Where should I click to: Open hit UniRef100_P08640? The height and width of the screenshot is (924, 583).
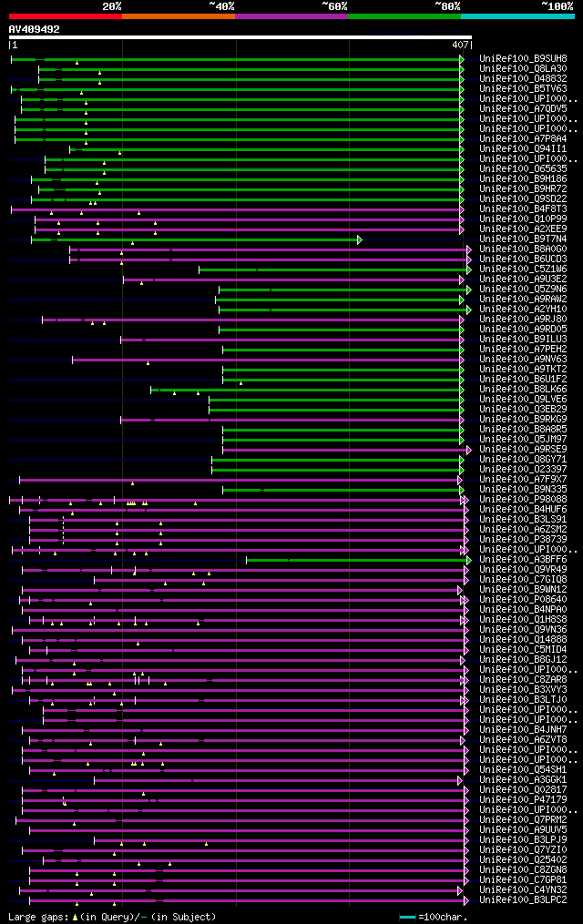pyautogui.click(x=523, y=600)
